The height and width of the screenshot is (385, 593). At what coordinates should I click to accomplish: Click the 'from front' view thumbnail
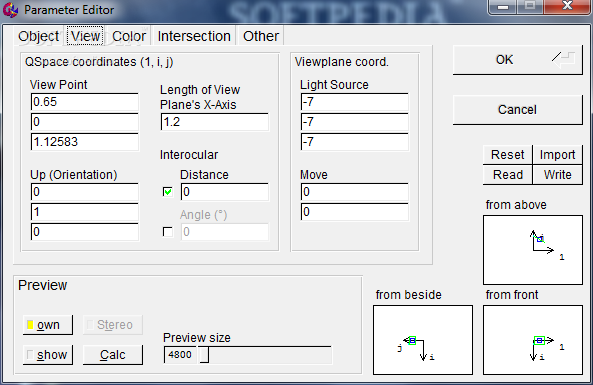532,340
